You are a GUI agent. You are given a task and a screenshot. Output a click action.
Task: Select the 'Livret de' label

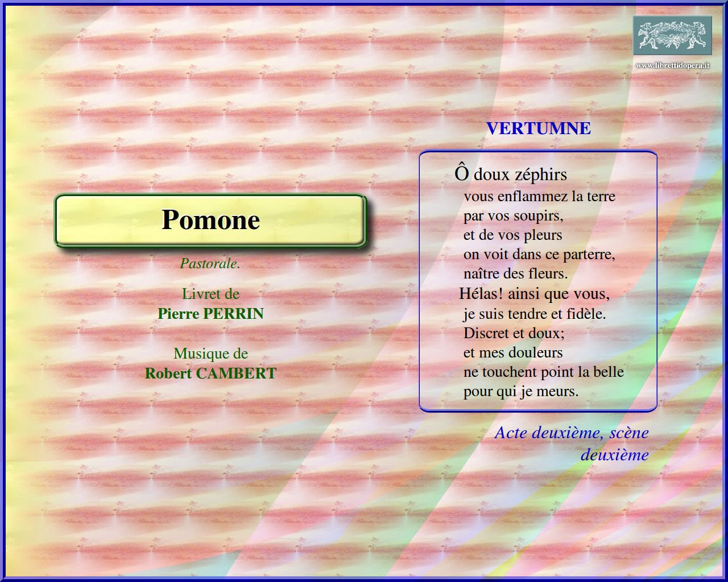pos(210,294)
